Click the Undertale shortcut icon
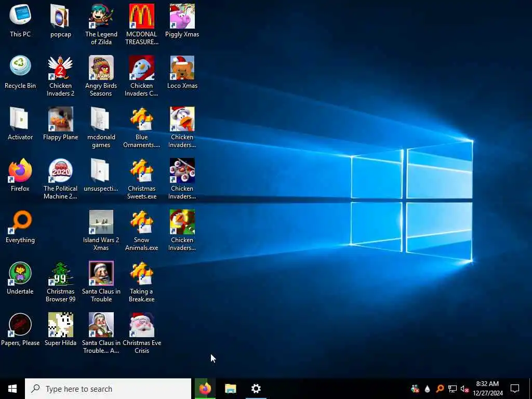This screenshot has width=532, height=399. (20, 273)
